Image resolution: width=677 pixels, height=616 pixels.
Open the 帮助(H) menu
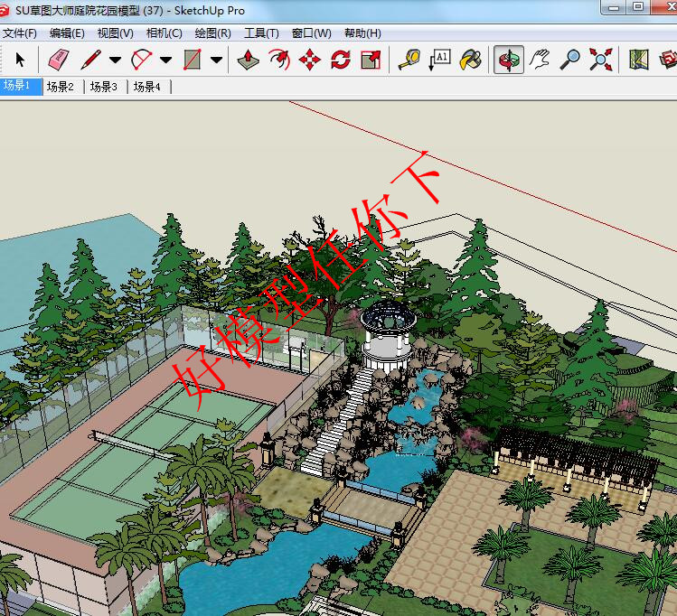pos(362,33)
